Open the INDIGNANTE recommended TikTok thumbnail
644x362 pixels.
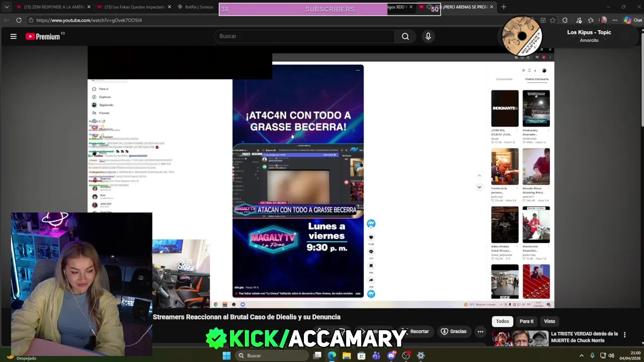(505, 109)
